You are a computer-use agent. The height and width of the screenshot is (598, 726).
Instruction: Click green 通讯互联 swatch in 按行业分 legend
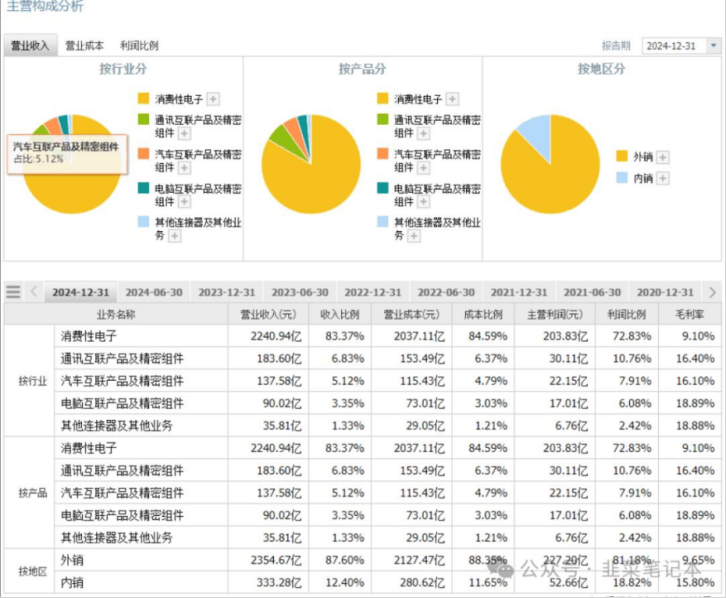coord(144,119)
